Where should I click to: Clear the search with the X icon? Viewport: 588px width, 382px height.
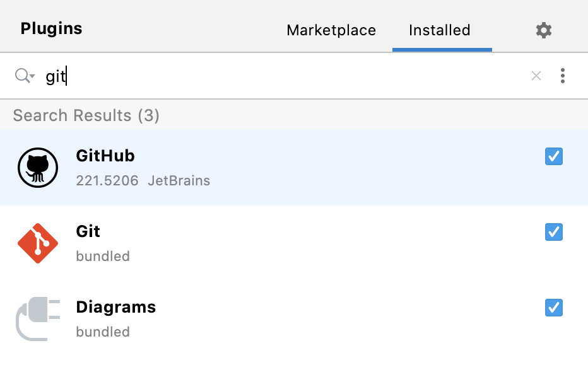click(x=536, y=76)
